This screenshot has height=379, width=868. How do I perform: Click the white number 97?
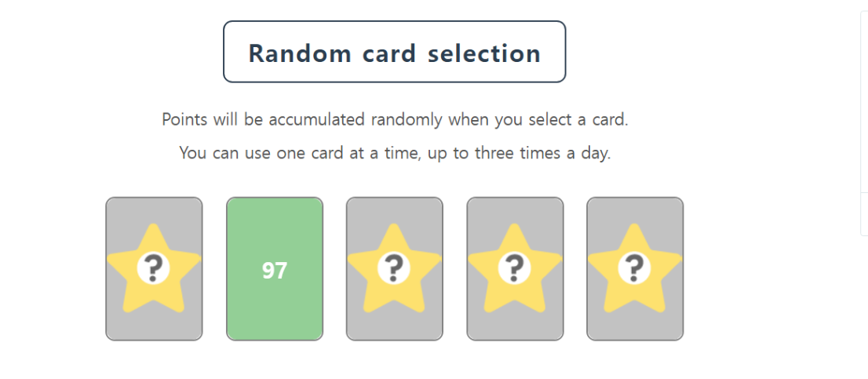(275, 271)
